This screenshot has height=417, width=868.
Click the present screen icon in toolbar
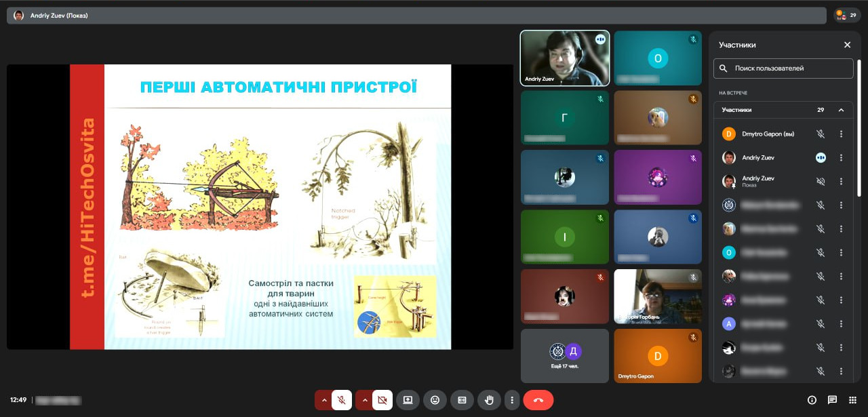[x=408, y=400]
